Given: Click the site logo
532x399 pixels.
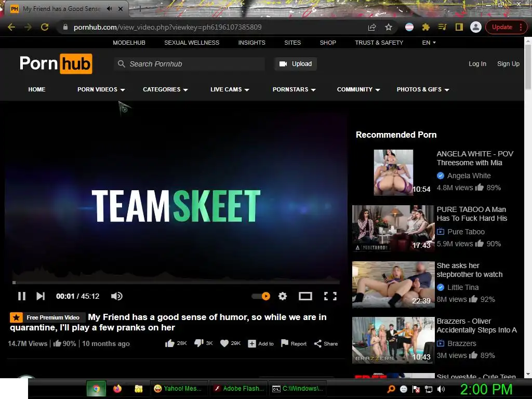Looking at the screenshot, I should tap(56, 63).
